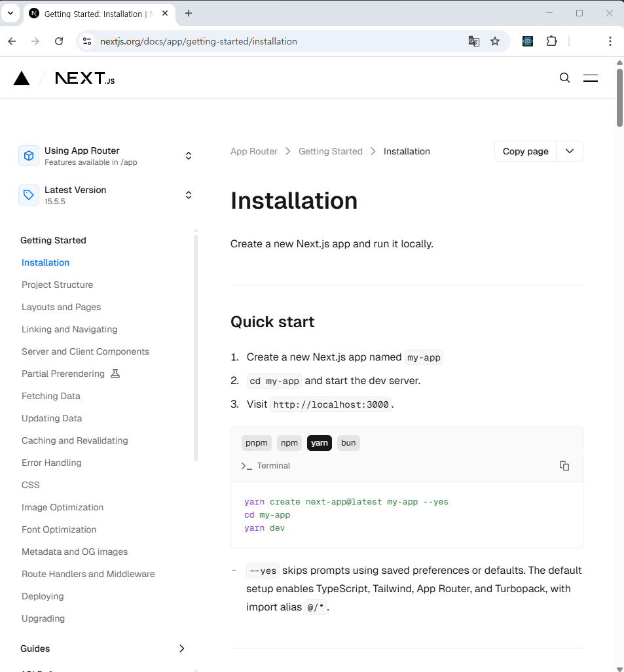This screenshot has width=624, height=672.
Task: Click the Quick start heading
Action: [x=272, y=322]
